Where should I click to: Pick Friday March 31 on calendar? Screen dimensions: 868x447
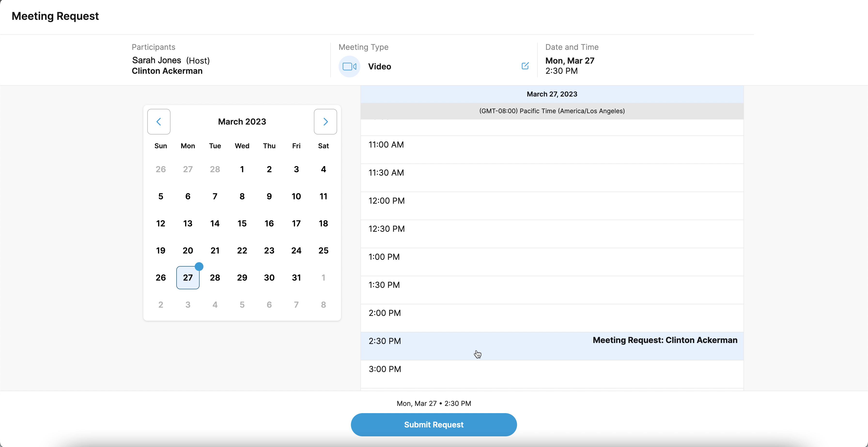click(x=296, y=278)
